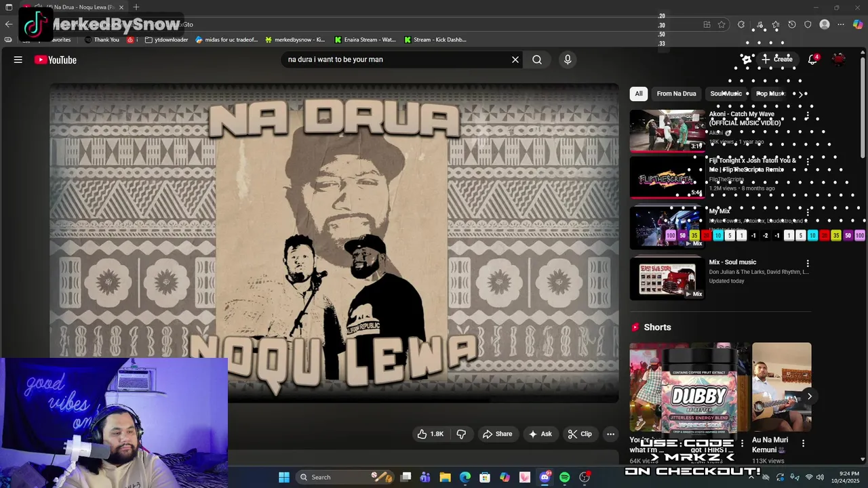Open Edge settings and more ellipsis
This screenshot has width=868, height=488.
coord(841,24)
